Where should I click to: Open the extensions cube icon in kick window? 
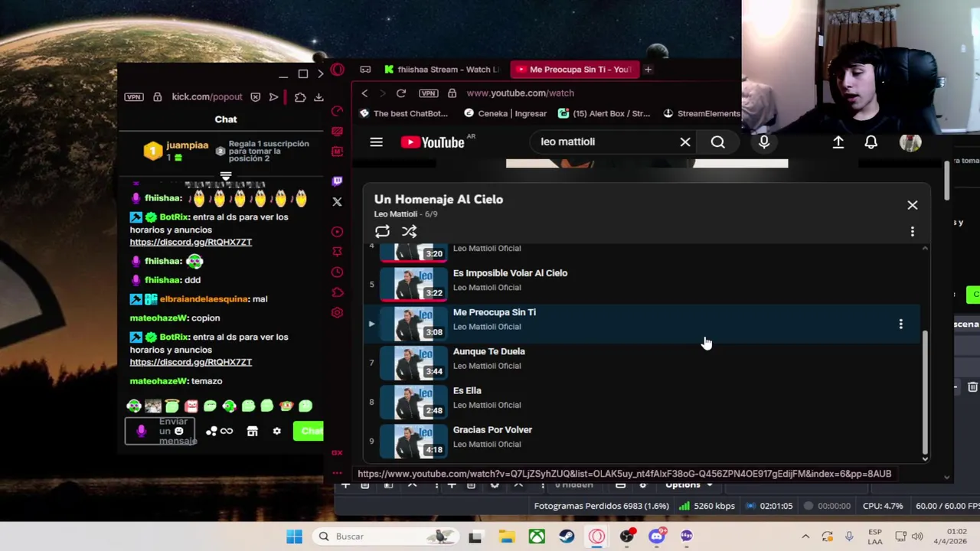click(x=300, y=97)
